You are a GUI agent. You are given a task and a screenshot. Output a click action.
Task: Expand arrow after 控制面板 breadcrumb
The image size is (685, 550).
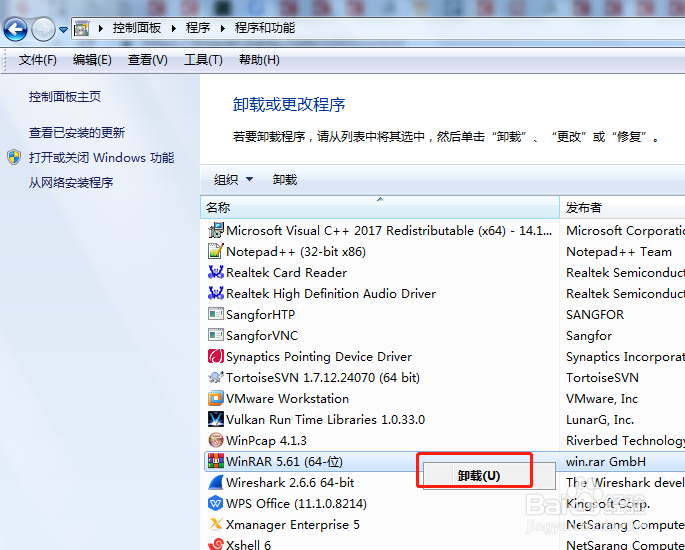tap(174, 28)
